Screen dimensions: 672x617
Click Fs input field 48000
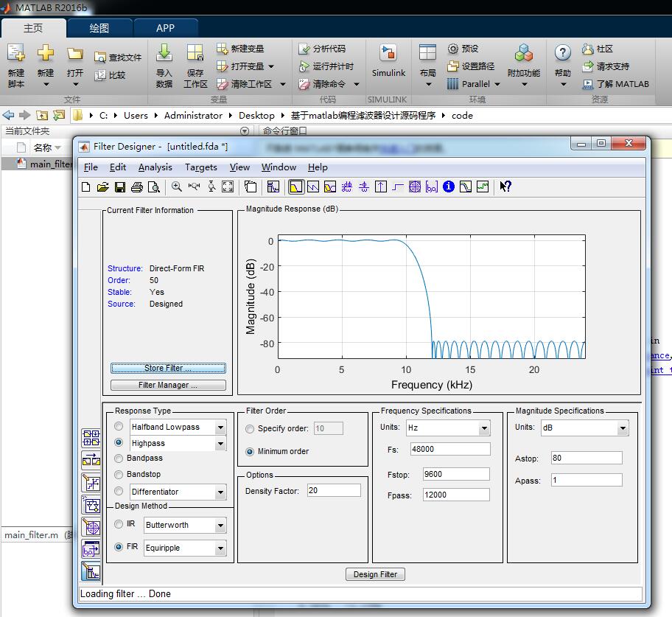450,449
